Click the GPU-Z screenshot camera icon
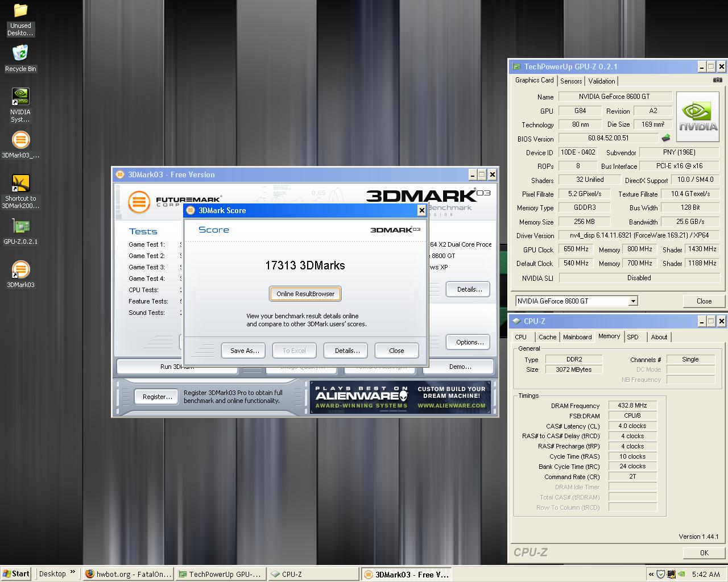The height and width of the screenshot is (582, 728). tap(718, 80)
